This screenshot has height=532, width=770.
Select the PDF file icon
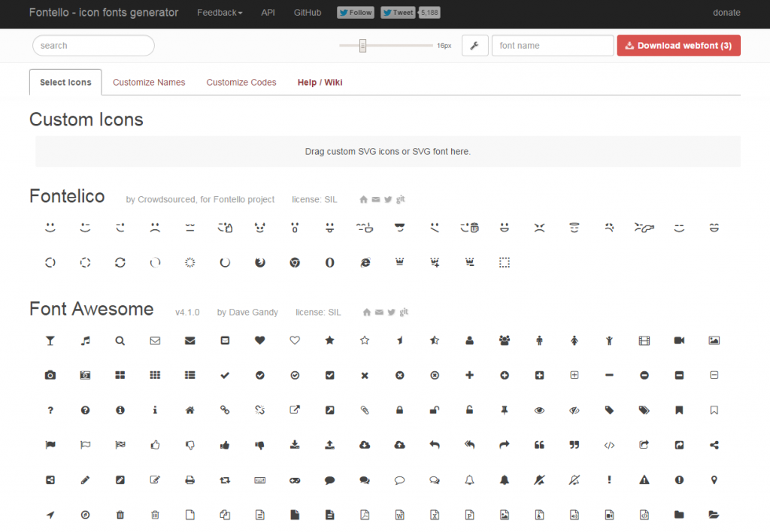point(365,515)
